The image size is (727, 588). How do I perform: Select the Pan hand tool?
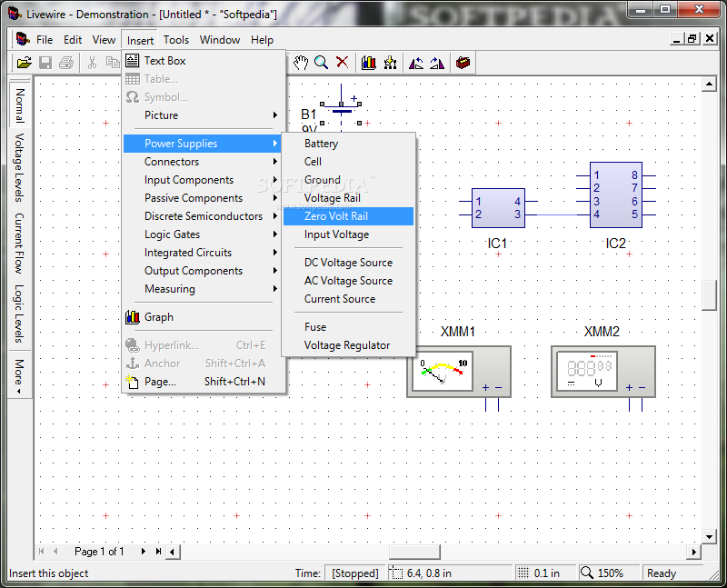301,63
